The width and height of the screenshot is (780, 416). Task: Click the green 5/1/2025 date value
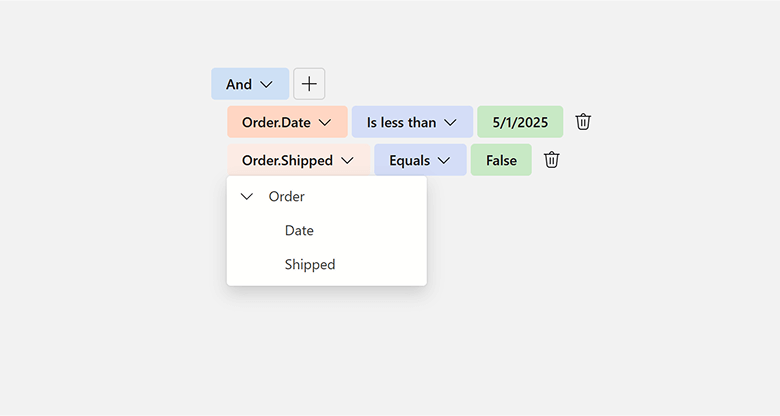click(x=520, y=122)
